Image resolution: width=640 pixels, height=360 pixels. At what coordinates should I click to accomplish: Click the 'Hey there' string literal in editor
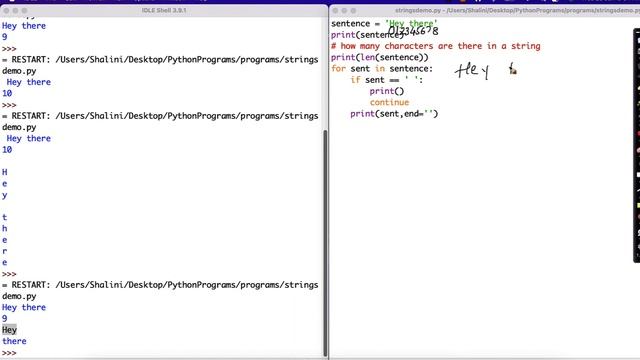pos(411,23)
